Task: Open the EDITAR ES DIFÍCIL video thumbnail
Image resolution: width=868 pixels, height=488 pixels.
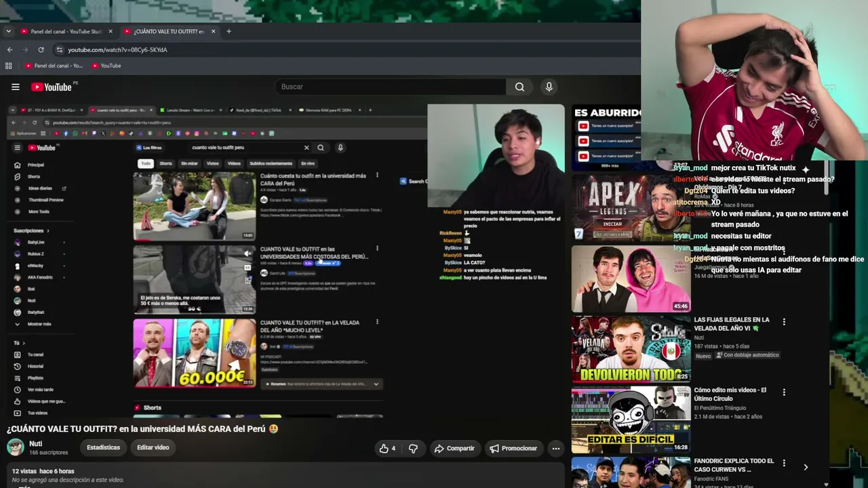Action: coord(631,420)
